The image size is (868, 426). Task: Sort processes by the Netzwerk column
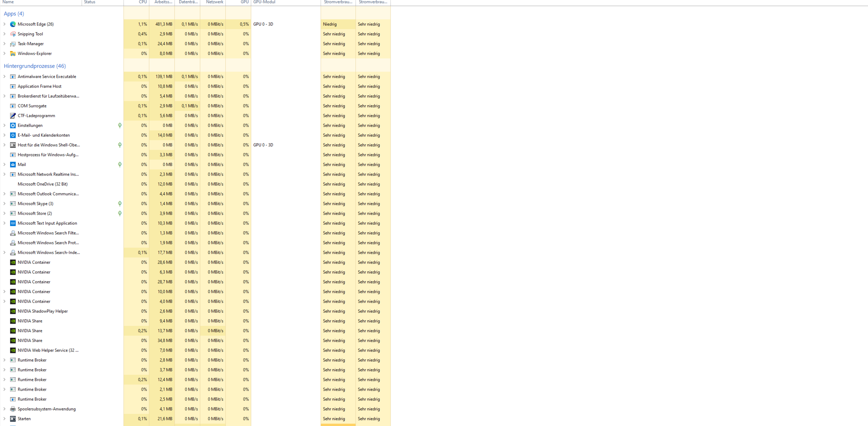coord(215,2)
